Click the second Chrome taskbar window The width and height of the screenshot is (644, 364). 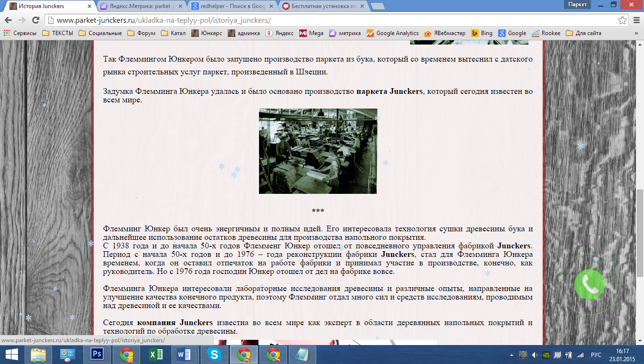pyautogui.click(x=273, y=355)
